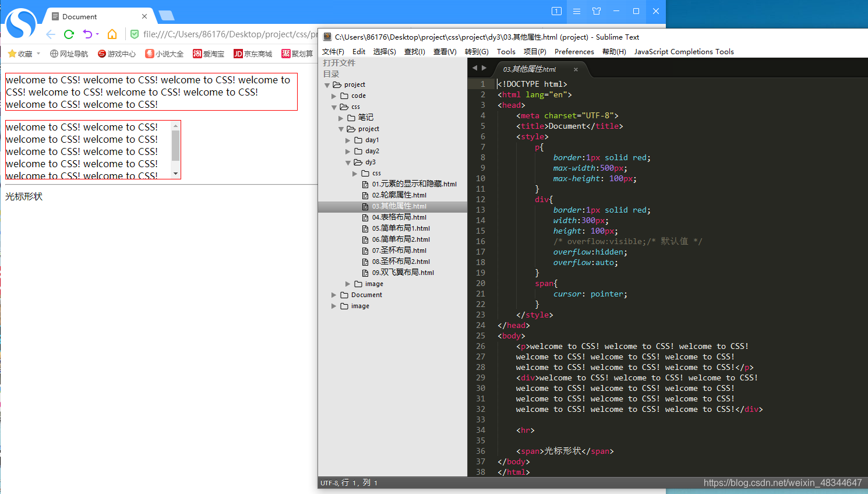Image resolution: width=868 pixels, height=494 pixels.
Task: Open the Edit menu
Action: coord(359,51)
